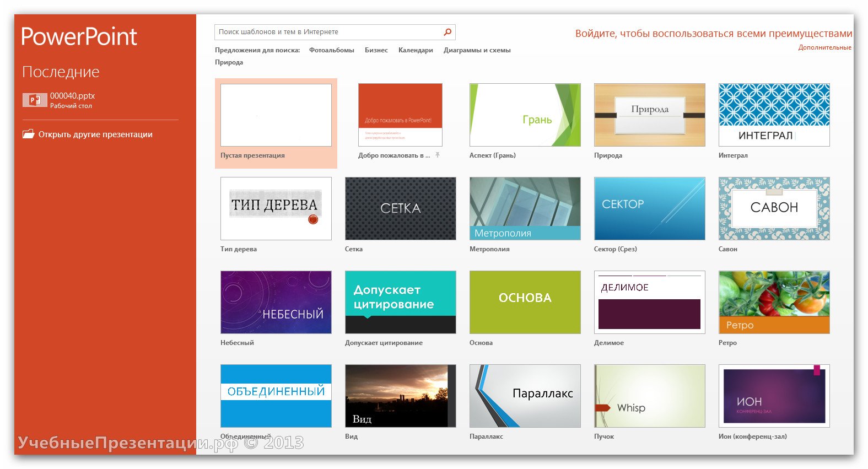Click the 'Вид' caption under thumbnail
This screenshot has width=868, height=469.
click(351, 436)
